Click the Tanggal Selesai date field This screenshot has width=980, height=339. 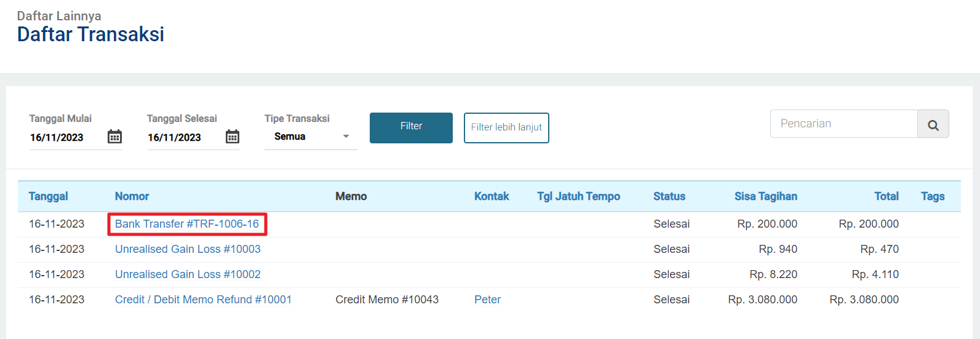click(x=182, y=137)
